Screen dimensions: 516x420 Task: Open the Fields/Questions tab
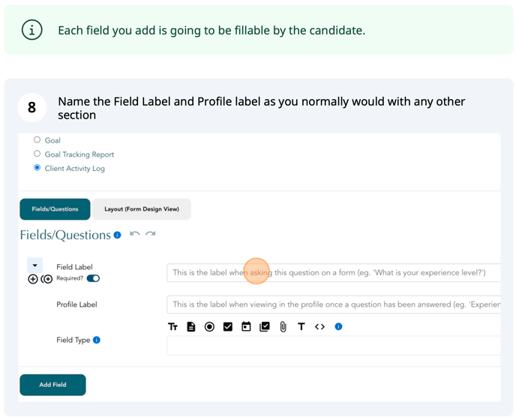coord(55,209)
